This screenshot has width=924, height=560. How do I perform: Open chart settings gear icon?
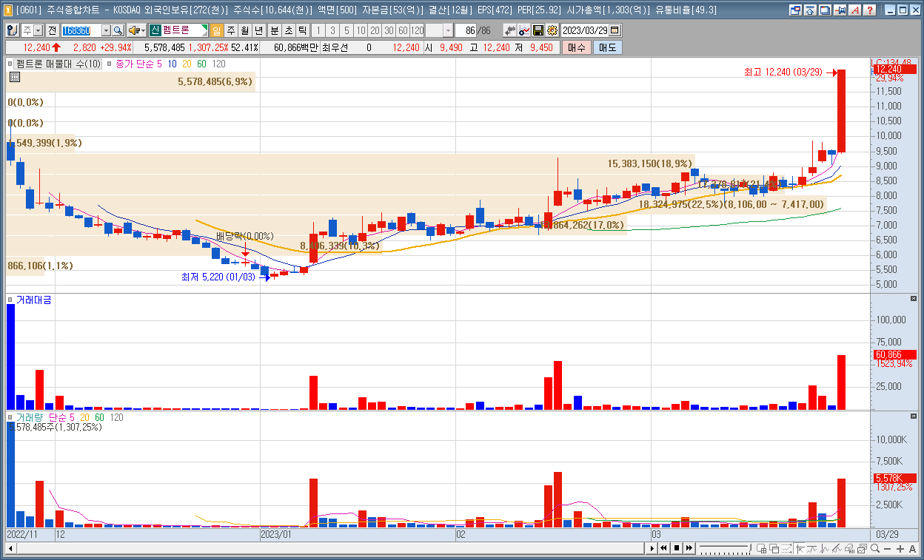point(552,30)
